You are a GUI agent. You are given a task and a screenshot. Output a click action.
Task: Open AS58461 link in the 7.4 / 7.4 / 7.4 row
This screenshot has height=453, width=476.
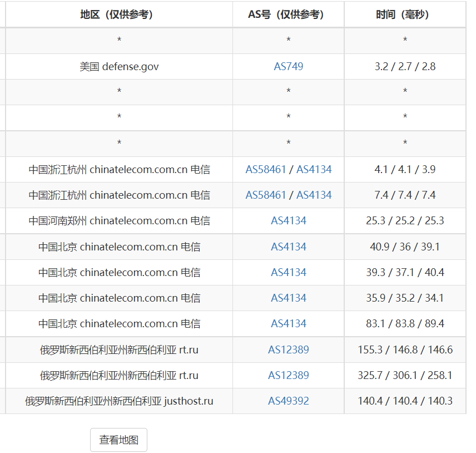266,195
